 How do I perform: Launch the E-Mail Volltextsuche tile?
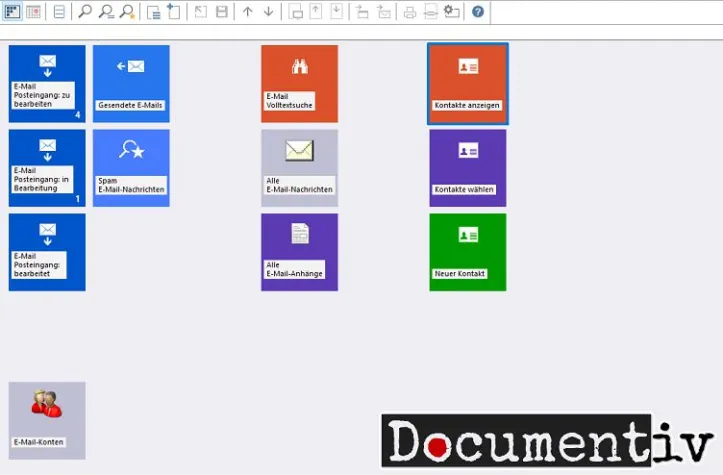click(x=299, y=83)
